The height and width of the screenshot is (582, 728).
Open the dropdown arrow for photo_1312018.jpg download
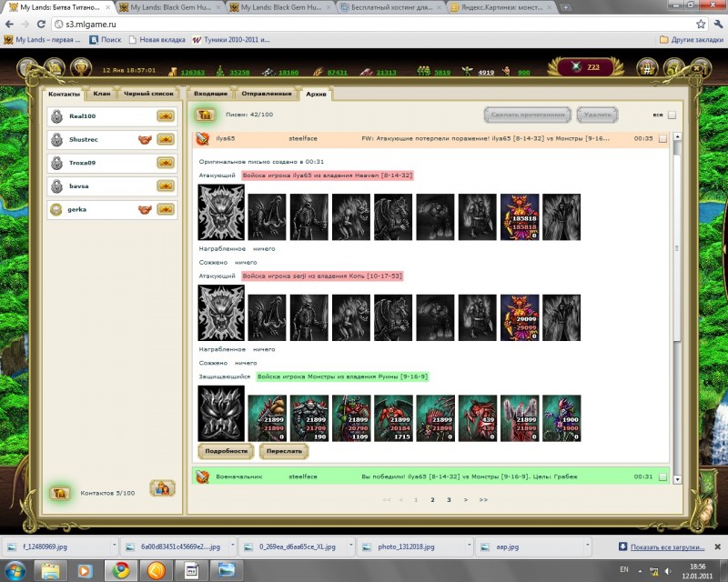click(469, 546)
